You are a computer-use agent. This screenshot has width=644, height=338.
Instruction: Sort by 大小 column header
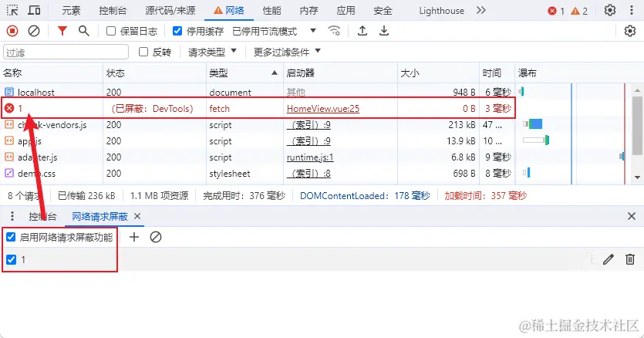coord(438,73)
